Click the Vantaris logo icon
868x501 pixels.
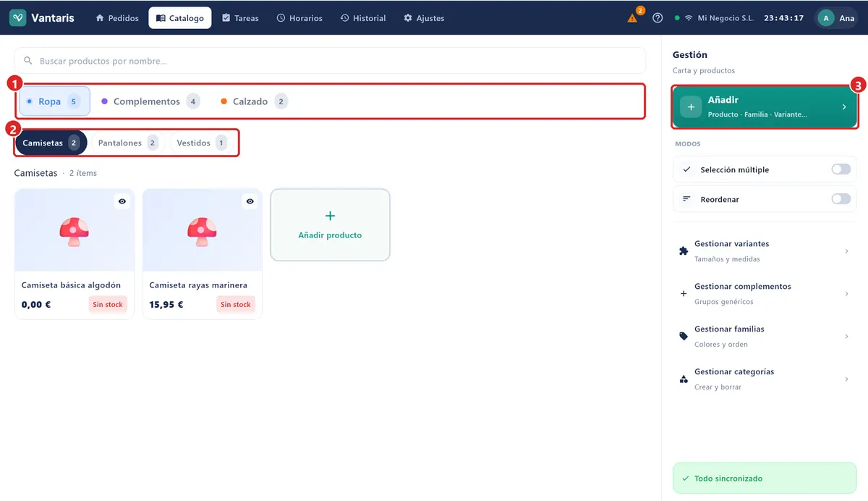tap(18, 18)
